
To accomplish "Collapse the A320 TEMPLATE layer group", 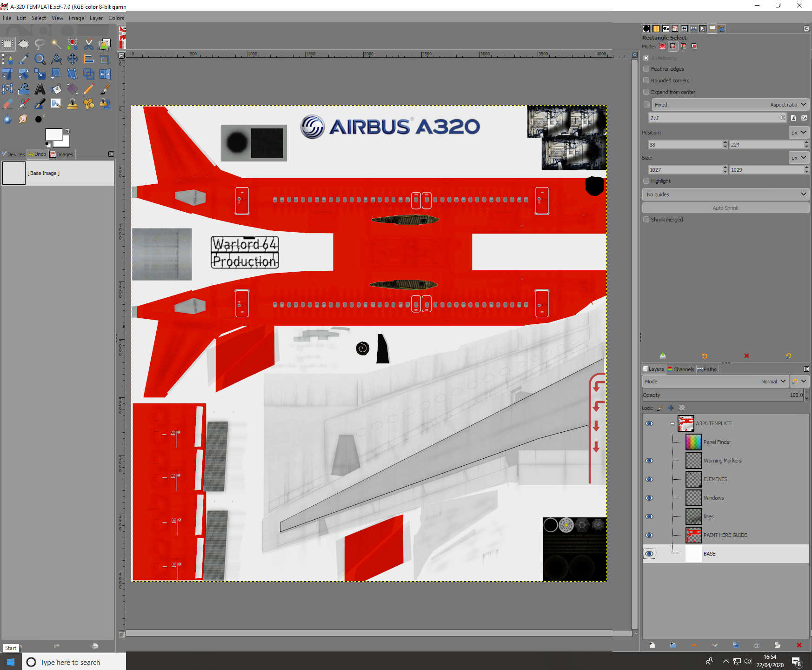I will [x=672, y=423].
